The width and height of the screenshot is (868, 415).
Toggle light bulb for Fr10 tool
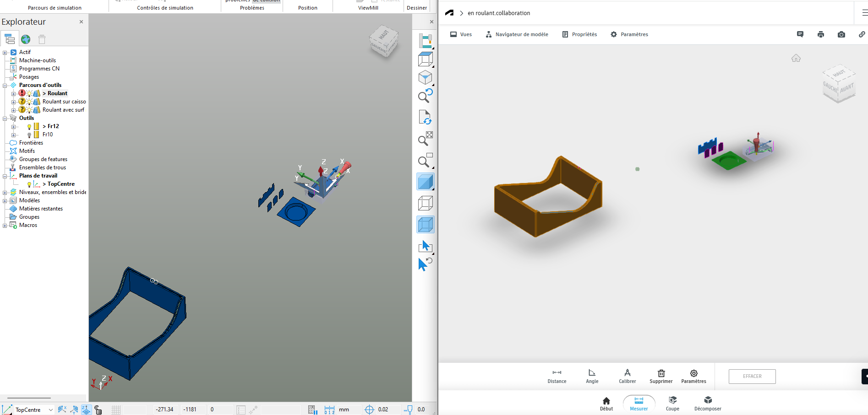(29, 135)
